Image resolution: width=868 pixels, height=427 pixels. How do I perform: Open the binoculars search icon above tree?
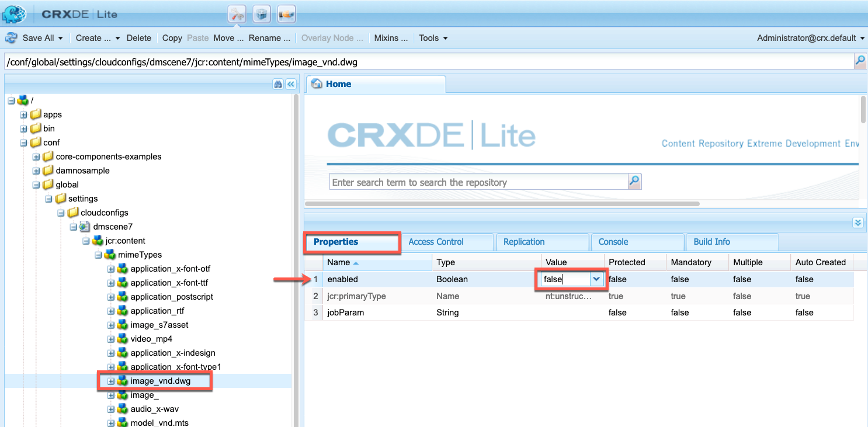click(278, 84)
